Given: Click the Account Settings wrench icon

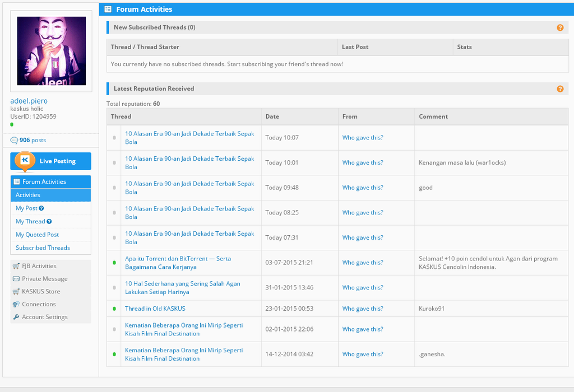Looking at the screenshot, I should (x=16, y=317).
